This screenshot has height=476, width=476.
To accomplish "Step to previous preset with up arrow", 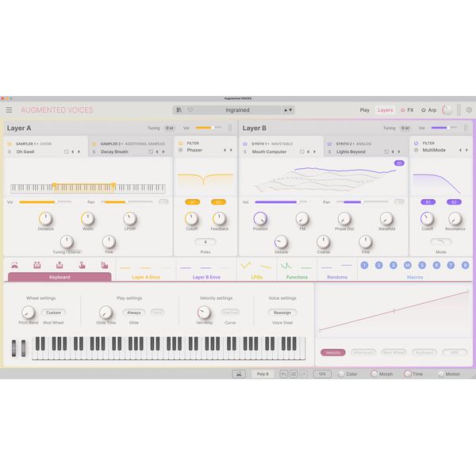I will tap(286, 110).
